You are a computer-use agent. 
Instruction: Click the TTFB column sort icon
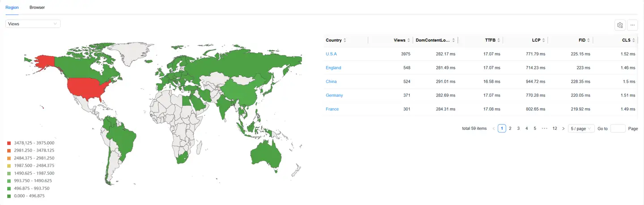pyautogui.click(x=498, y=40)
